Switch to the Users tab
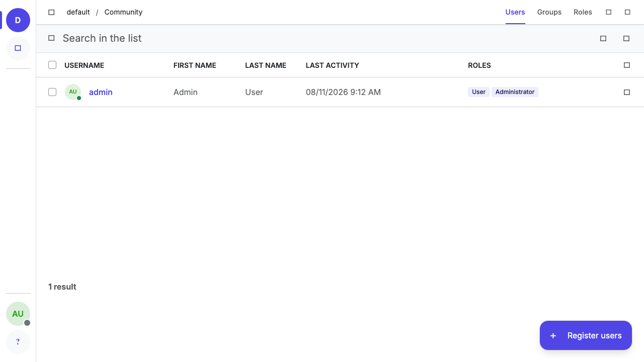The height and width of the screenshot is (362, 644). click(x=515, y=12)
